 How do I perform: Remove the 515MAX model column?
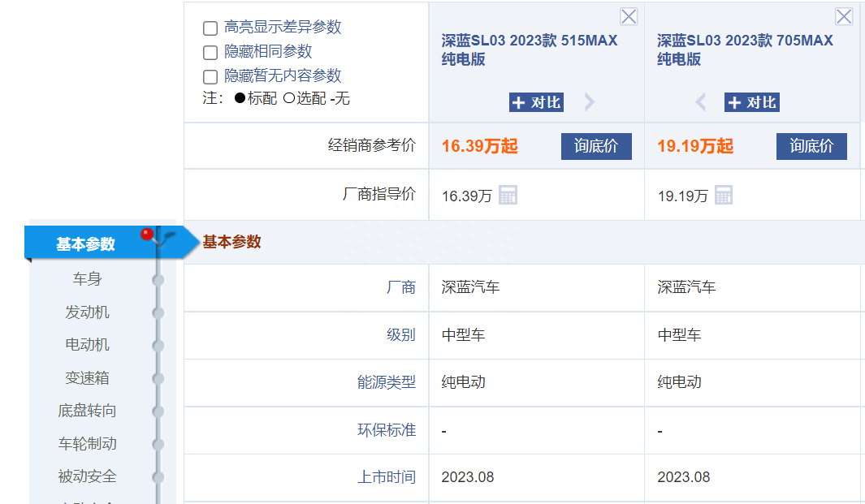[x=629, y=16]
